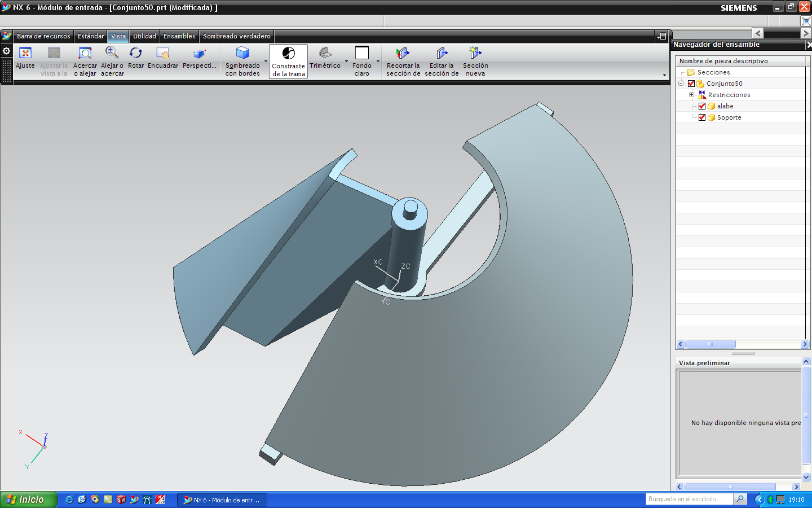This screenshot has height=508, width=812.
Task: Close the Navegador del ensamble panel
Action: click(x=809, y=45)
